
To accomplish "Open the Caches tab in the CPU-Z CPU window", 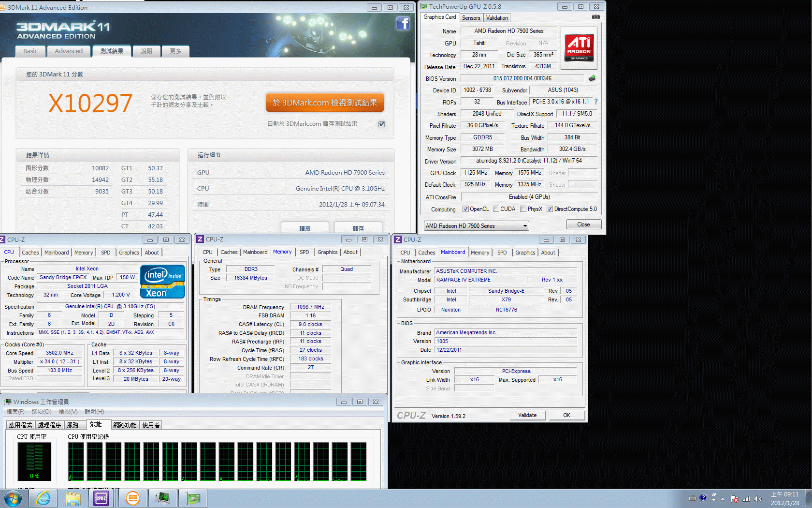I will point(30,253).
